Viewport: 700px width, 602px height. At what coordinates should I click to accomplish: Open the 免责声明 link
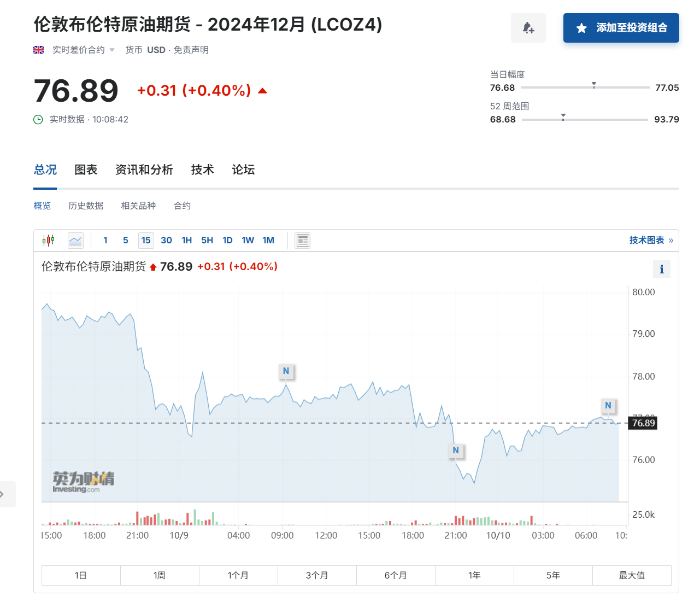click(192, 49)
